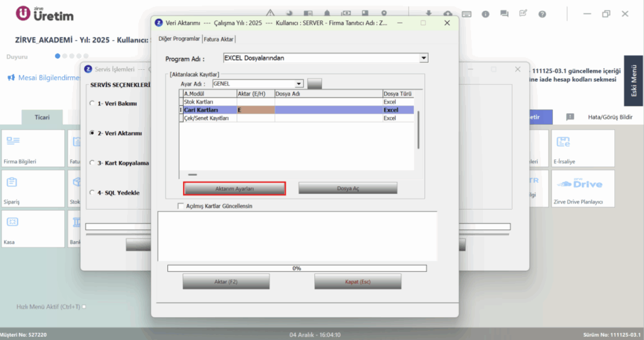Select the 1- Veri Bakımı radio option

[x=92, y=103]
